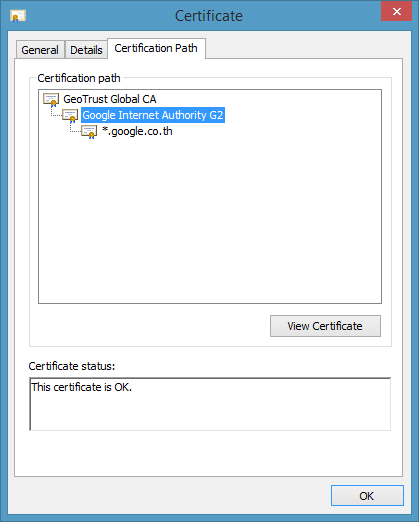Image resolution: width=419 pixels, height=522 pixels.
Task: Click the certificate icon beside *.google.co.th
Action: pos(89,132)
